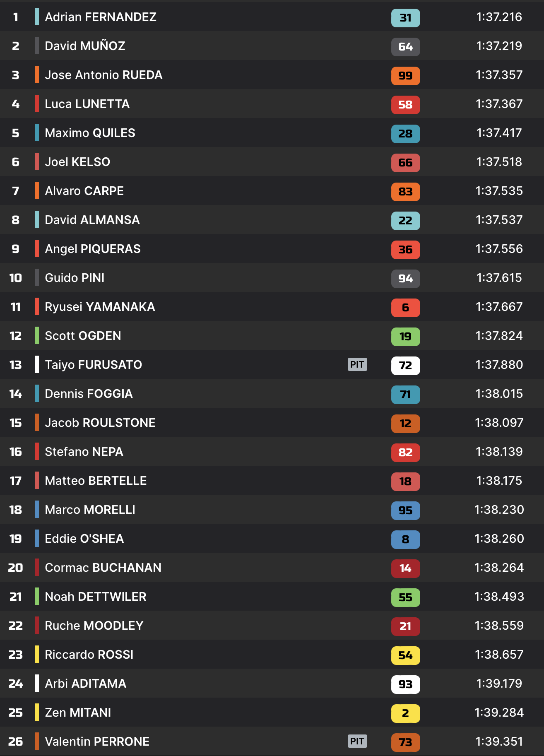Select David MUÑOZ rider name
Image resolution: width=544 pixels, height=756 pixels.
(85, 46)
